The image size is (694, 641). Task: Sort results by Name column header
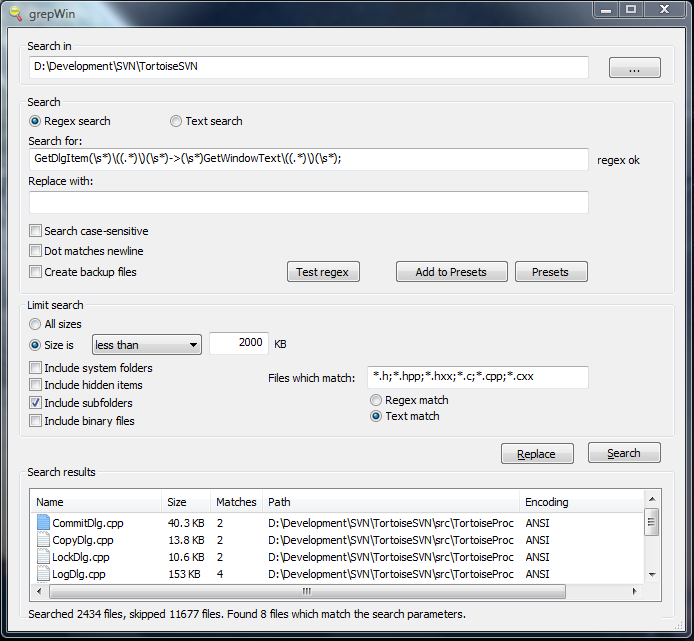[x=95, y=502]
